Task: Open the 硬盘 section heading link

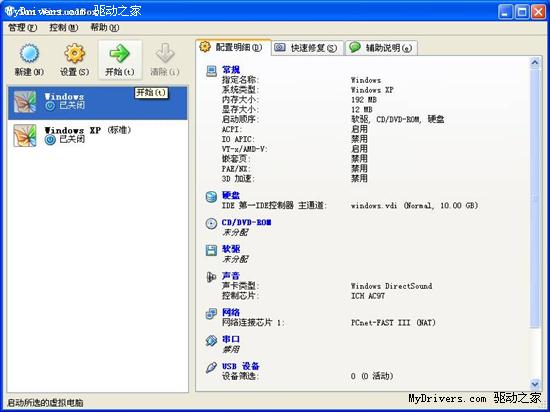Action: point(231,195)
